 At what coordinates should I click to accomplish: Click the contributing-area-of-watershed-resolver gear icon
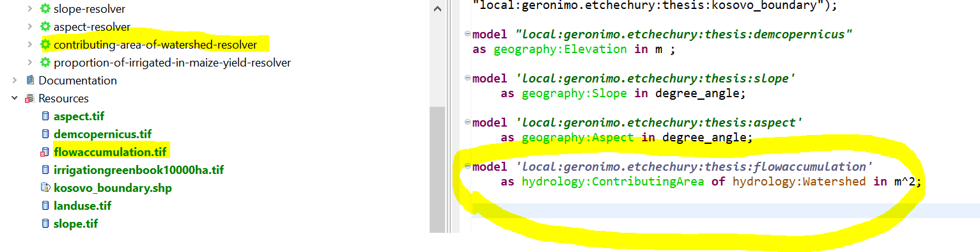click(x=45, y=45)
